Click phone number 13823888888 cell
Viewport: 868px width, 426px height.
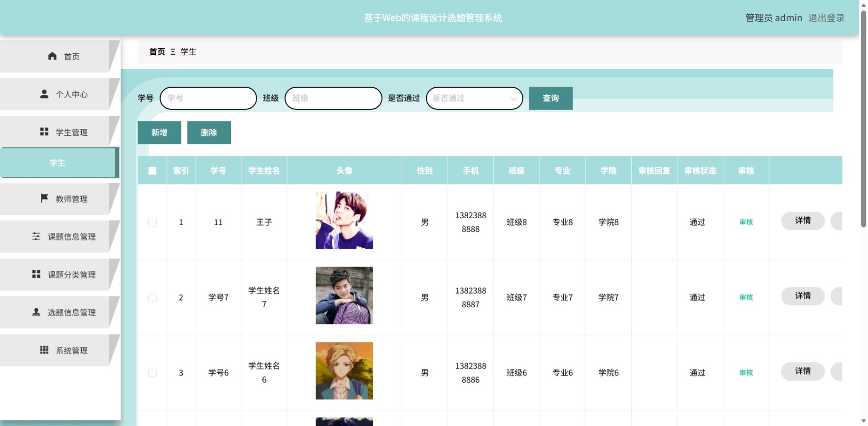pyautogui.click(x=471, y=222)
